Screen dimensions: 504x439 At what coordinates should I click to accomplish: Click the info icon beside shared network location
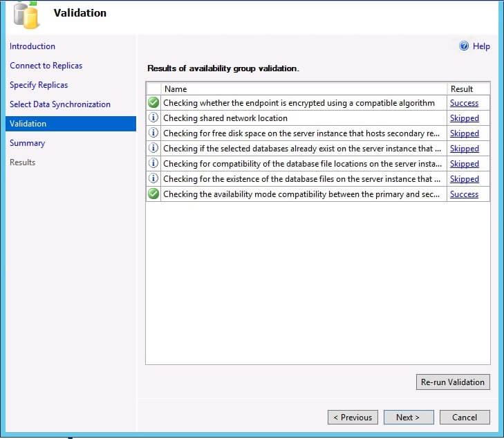click(x=153, y=118)
